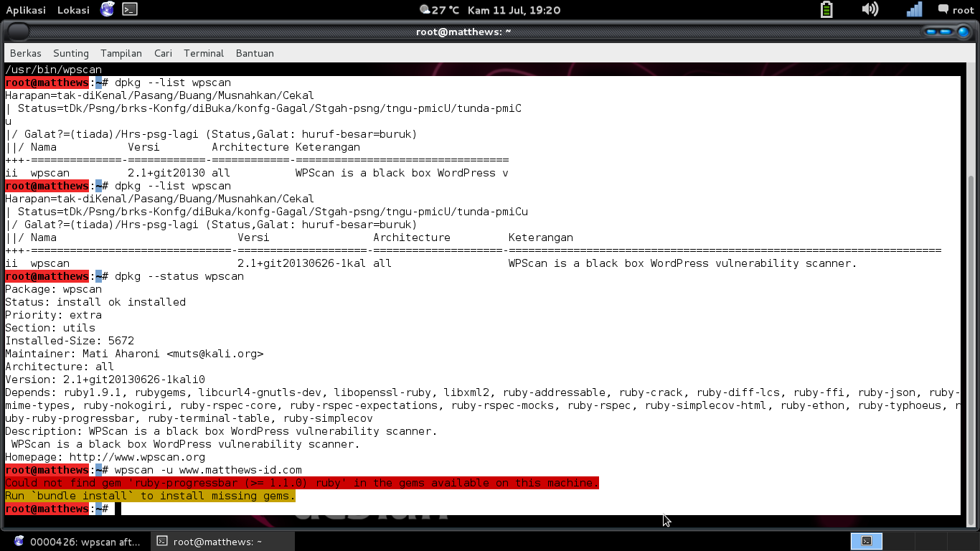980x551 pixels.
Task: Click the network signal bars icon
Action: (914, 9)
